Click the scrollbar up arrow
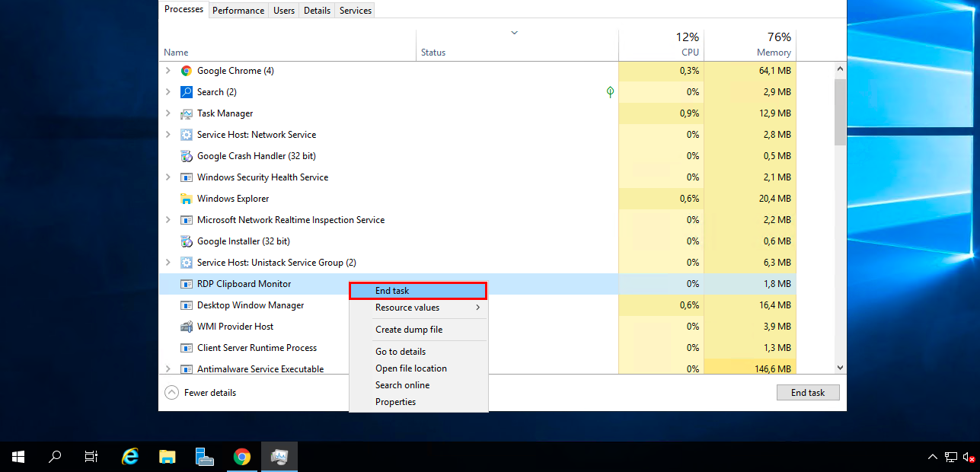The width and height of the screenshot is (980, 472). [x=840, y=69]
